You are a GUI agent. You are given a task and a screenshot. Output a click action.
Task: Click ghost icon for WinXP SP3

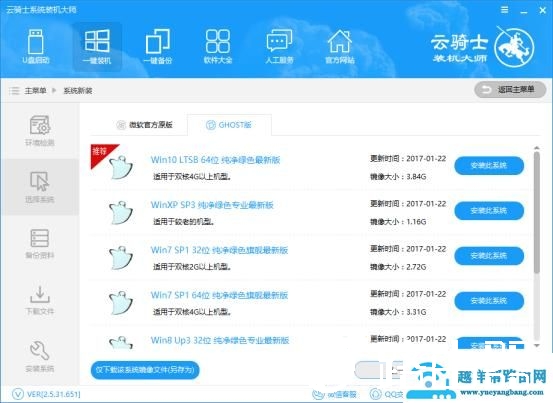pyautogui.click(x=121, y=213)
